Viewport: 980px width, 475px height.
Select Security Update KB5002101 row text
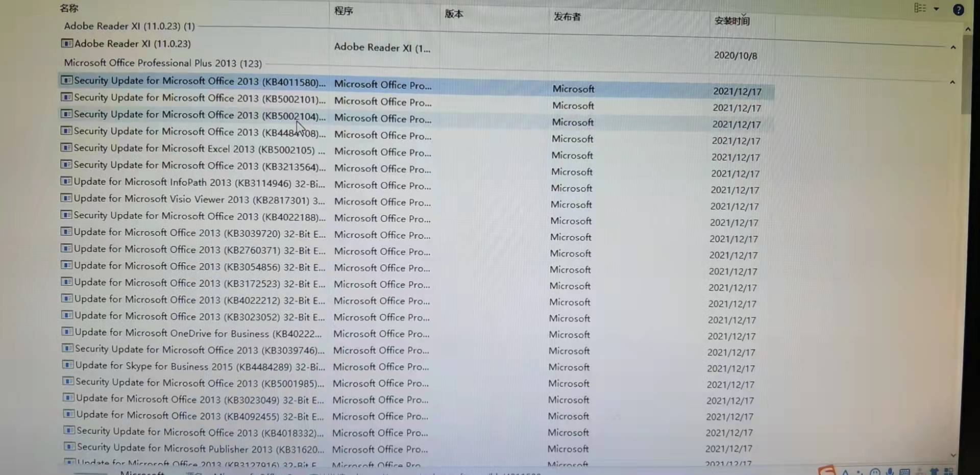200,98
